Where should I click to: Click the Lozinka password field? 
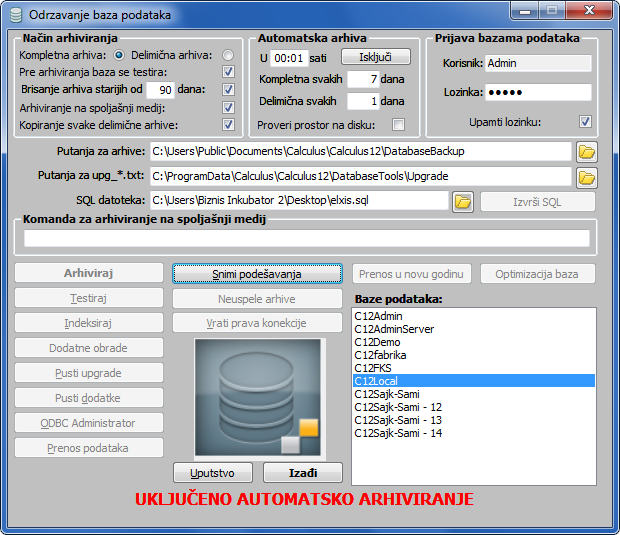(x=538, y=93)
